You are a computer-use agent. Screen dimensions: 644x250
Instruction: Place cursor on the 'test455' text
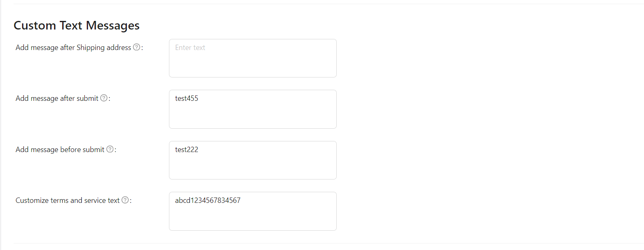pos(187,98)
